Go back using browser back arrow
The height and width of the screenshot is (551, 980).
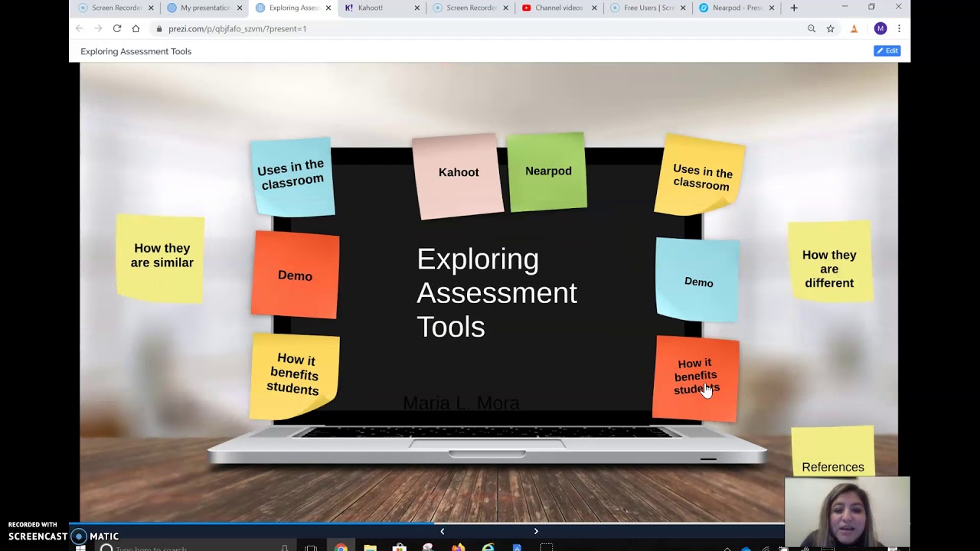tap(79, 28)
